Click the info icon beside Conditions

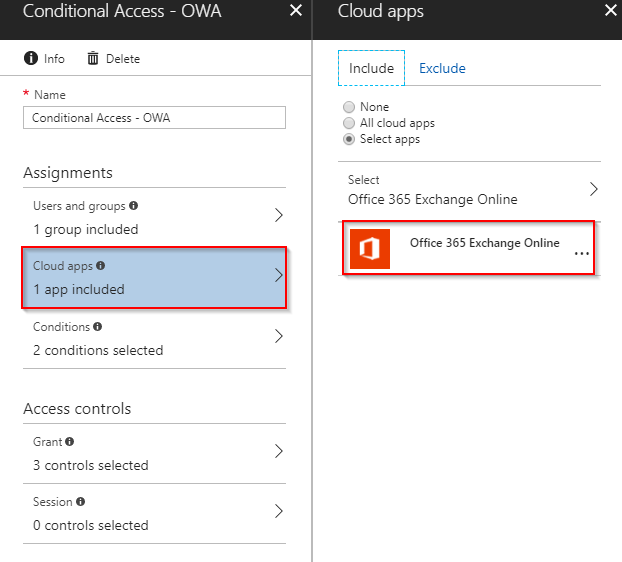[98, 326]
